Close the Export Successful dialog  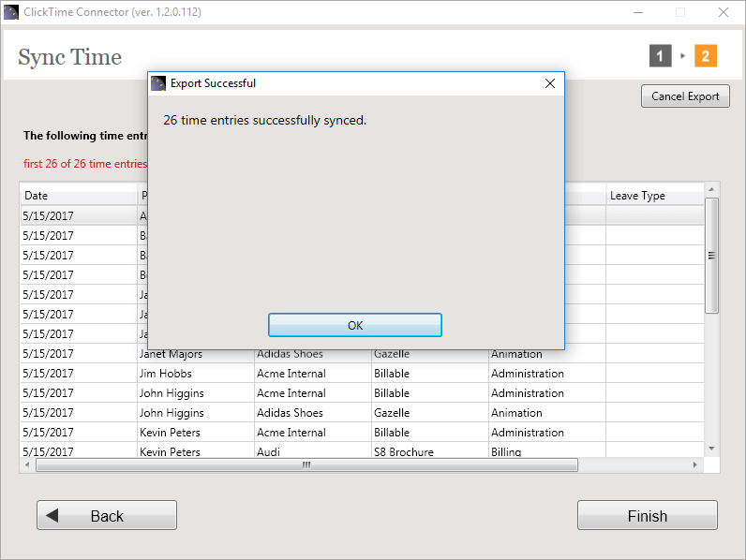pos(550,83)
